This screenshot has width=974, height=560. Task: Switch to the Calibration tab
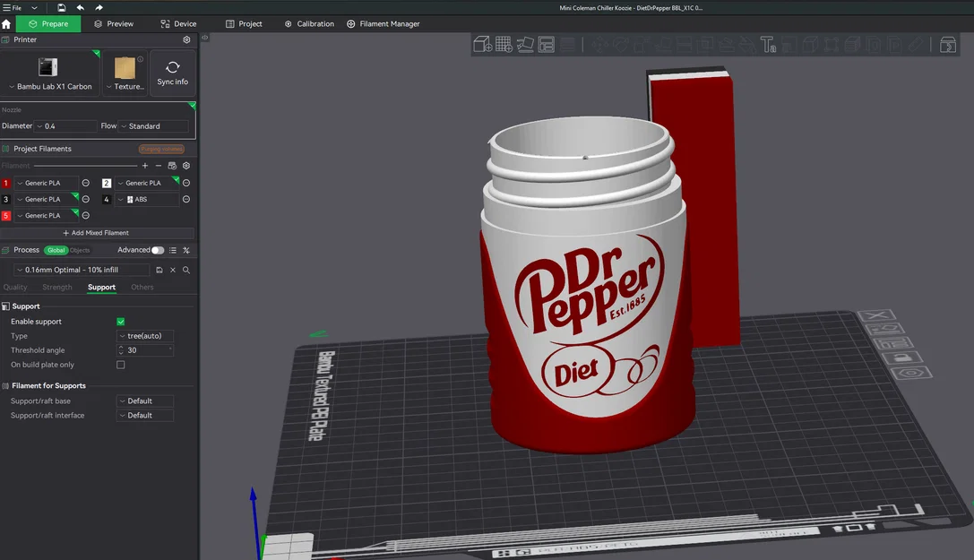309,23
